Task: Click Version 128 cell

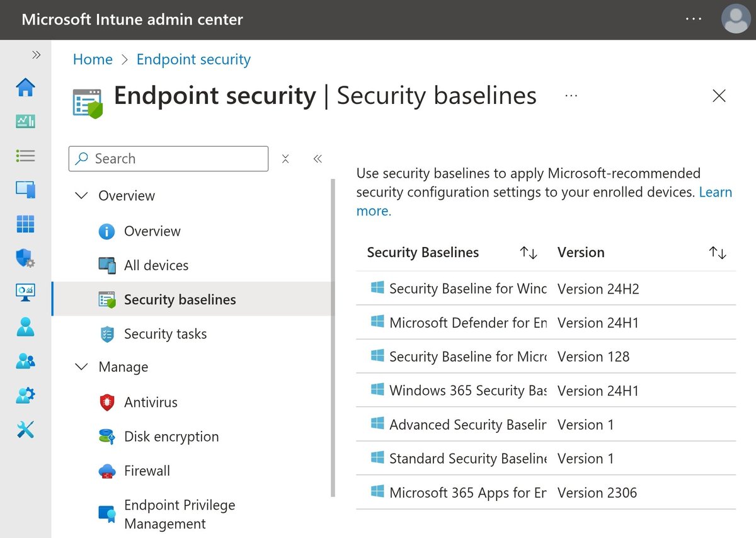Action: click(x=593, y=357)
